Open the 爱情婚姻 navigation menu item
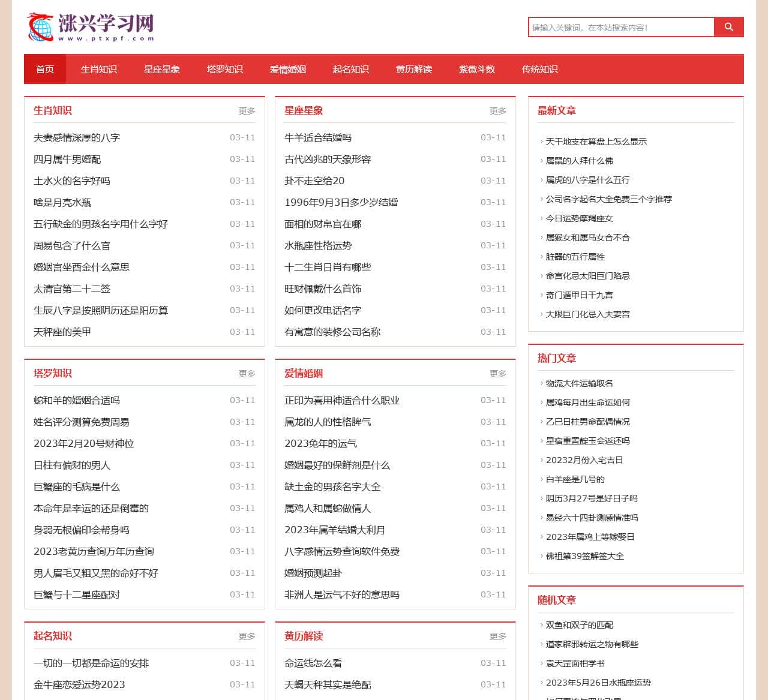This screenshot has width=768, height=700. coord(288,69)
